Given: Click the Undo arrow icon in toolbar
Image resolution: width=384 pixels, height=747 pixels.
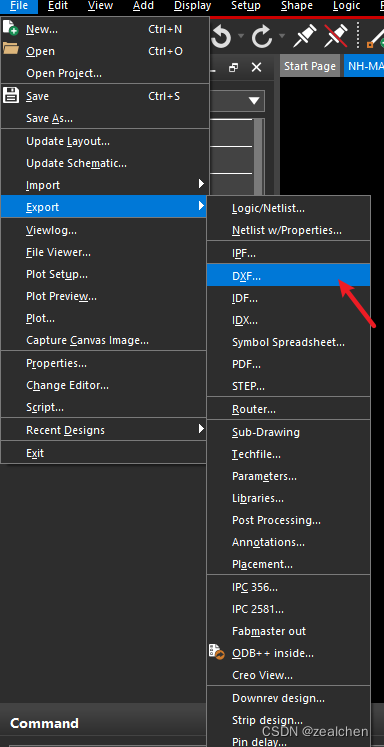Looking at the screenshot, I should (x=221, y=38).
